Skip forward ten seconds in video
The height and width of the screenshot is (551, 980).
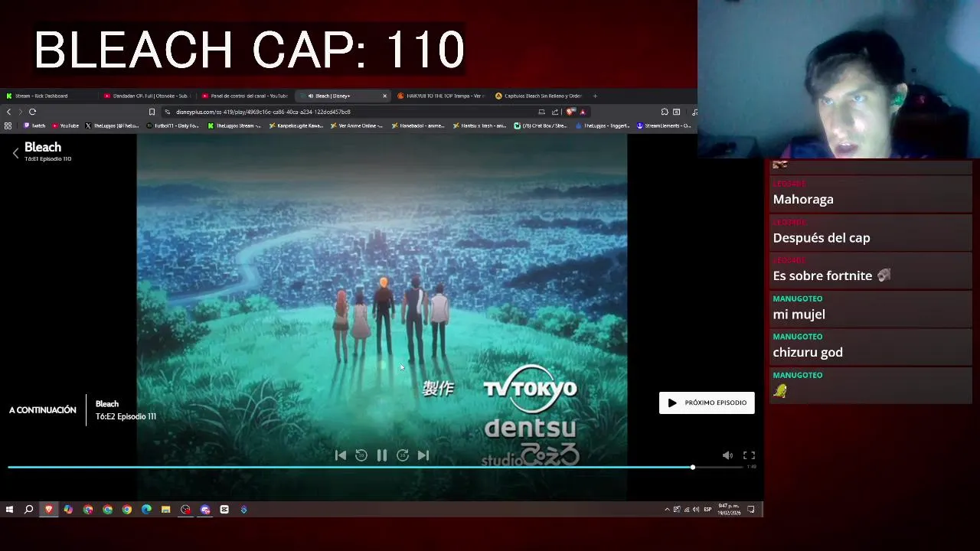click(x=403, y=455)
